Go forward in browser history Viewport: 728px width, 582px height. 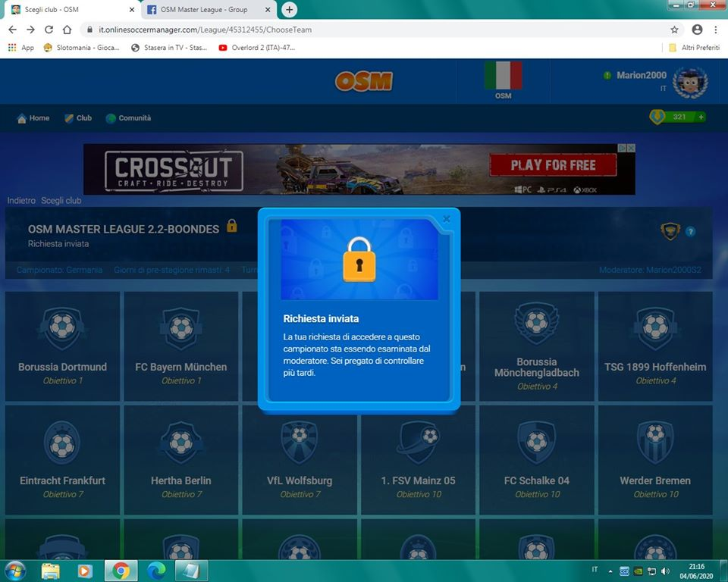[30, 30]
